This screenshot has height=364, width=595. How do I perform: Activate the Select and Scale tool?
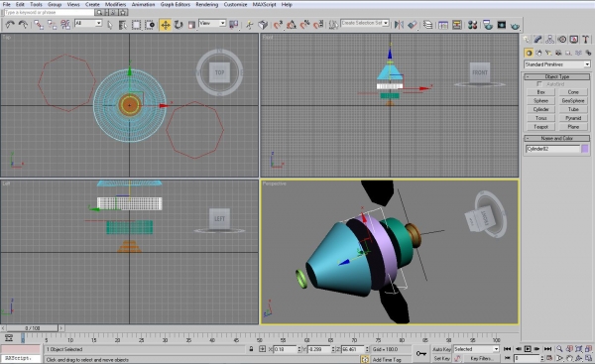[x=191, y=25]
